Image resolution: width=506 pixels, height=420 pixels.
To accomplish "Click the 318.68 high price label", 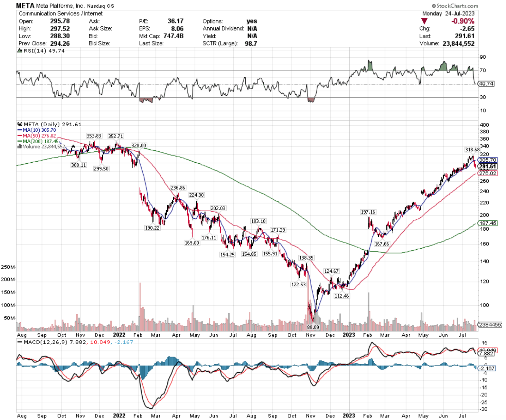I will pos(472,149).
